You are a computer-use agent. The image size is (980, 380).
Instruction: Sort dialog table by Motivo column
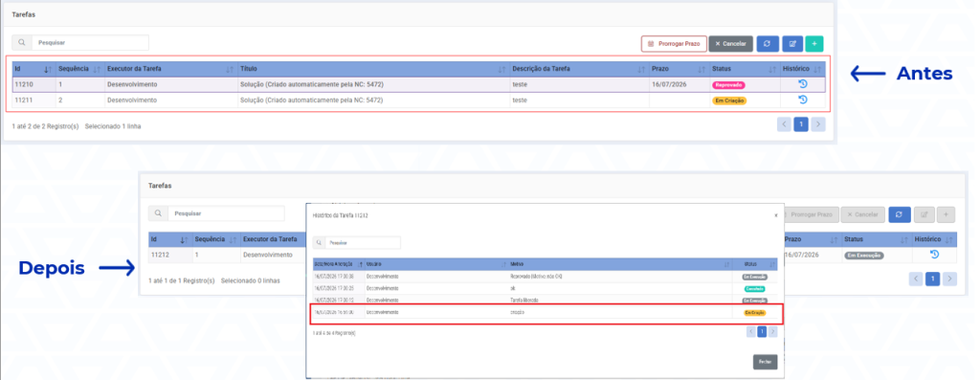tap(620, 264)
